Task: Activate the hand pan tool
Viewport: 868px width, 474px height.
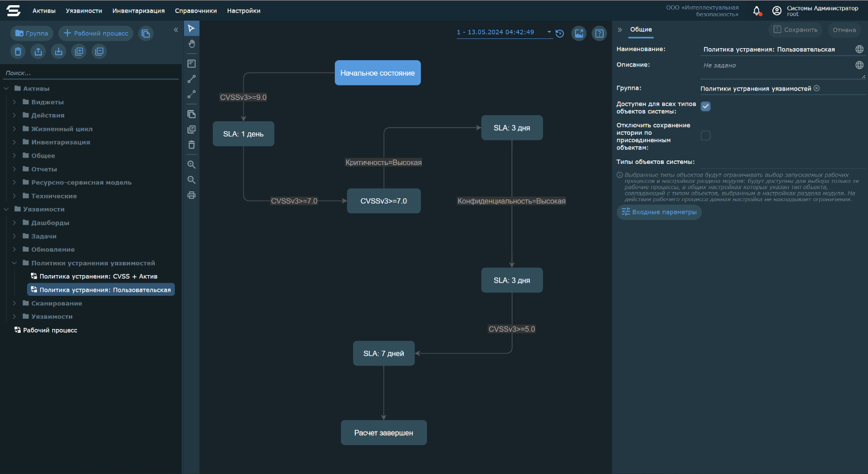Action: point(191,44)
